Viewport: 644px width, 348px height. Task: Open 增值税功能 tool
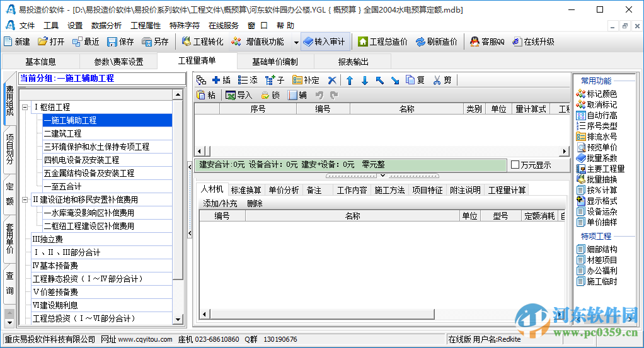pos(258,42)
